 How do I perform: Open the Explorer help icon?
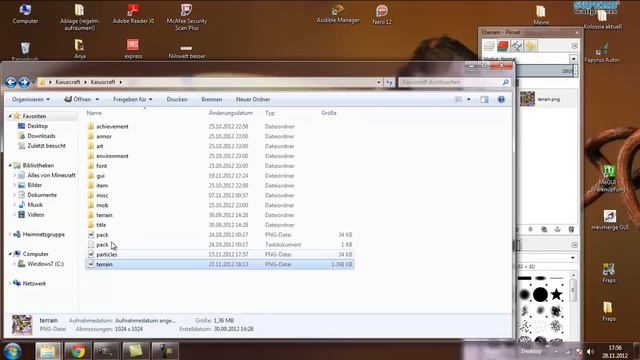501,99
